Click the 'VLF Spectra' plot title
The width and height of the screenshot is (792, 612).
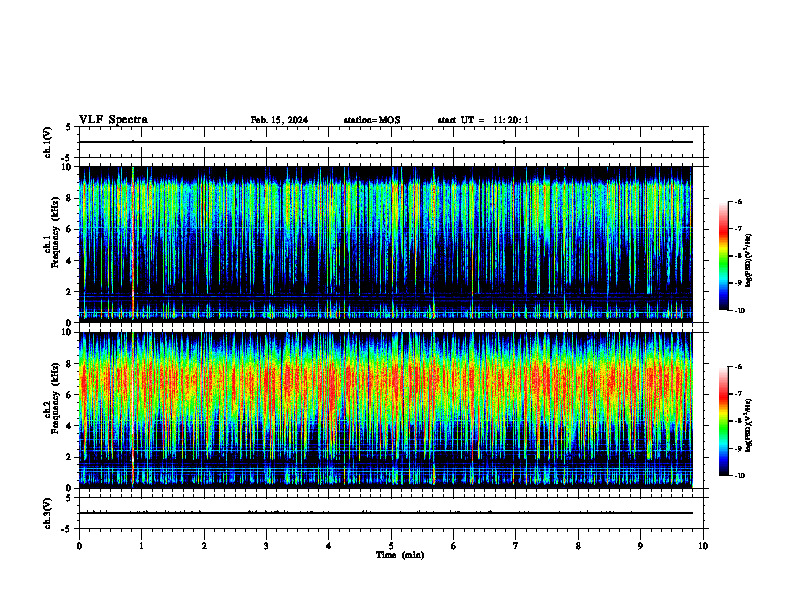coord(113,120)
